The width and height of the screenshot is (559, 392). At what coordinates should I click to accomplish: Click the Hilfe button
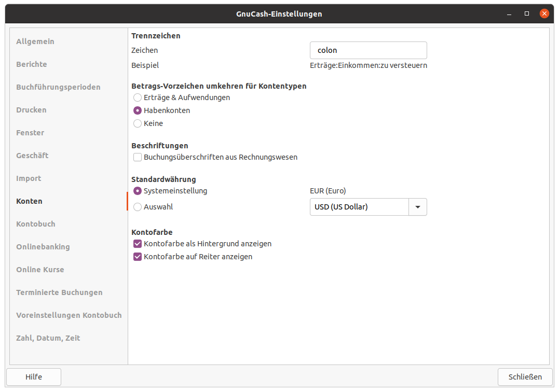pyautogui.click(x=34, y=377)
